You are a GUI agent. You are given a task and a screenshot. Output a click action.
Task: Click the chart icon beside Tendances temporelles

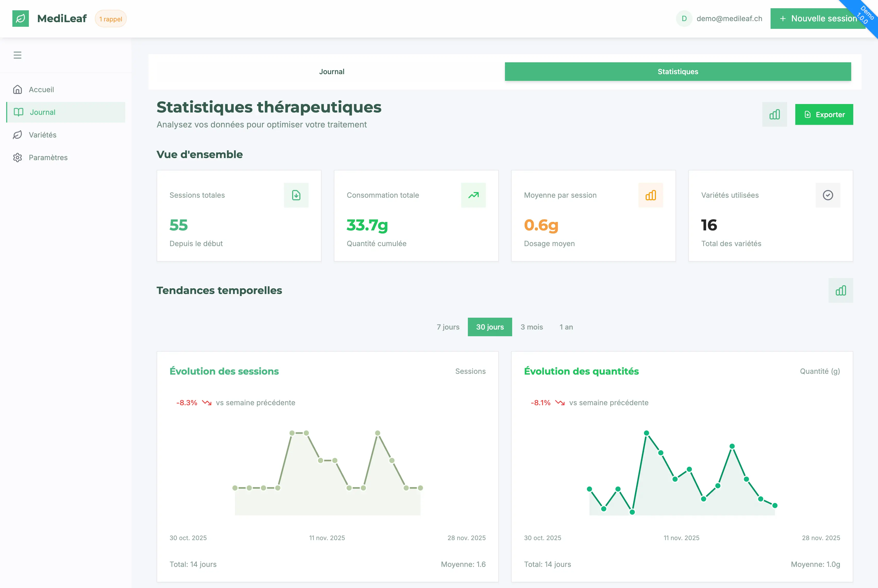[x=841, y=290]
